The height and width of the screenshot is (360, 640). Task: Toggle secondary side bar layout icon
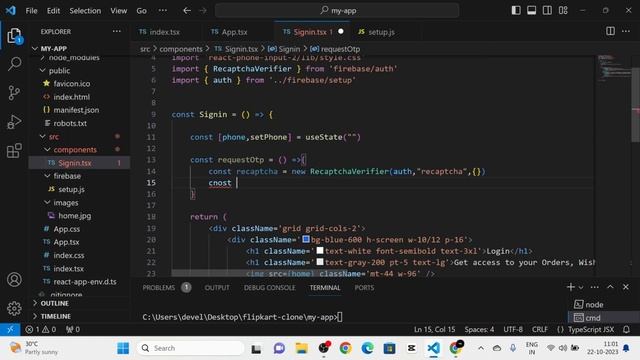[547, 11]
